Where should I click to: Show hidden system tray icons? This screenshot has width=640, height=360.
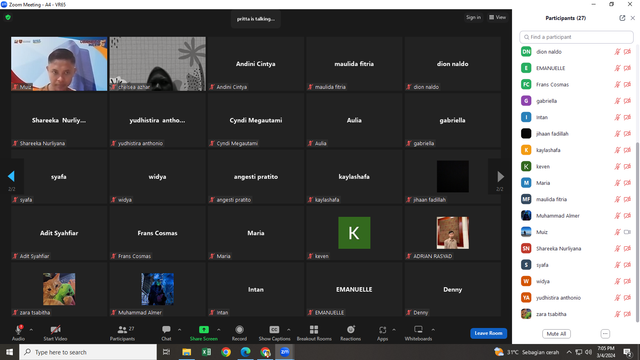pyautogui.click(x=569, y=352)
